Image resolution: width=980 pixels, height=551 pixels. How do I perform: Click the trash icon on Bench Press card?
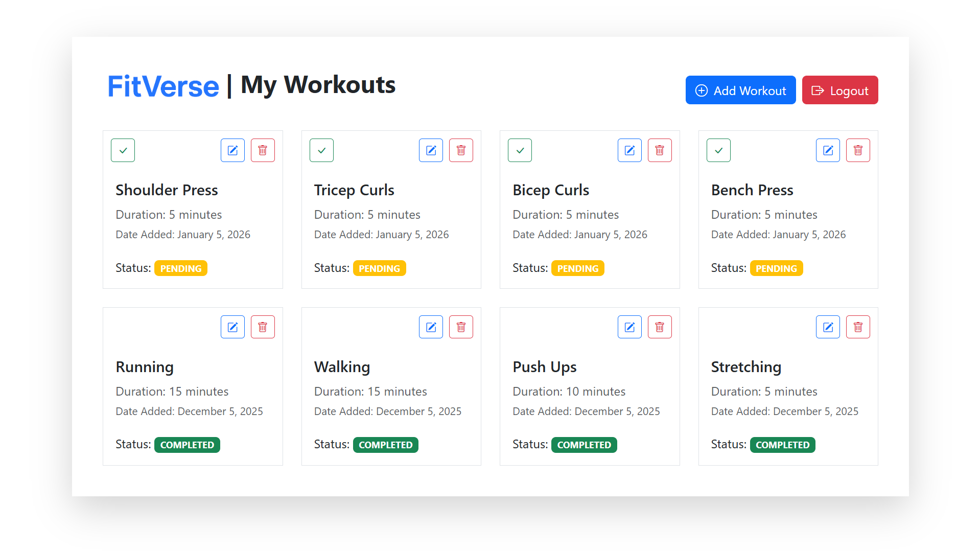point(858,150)
